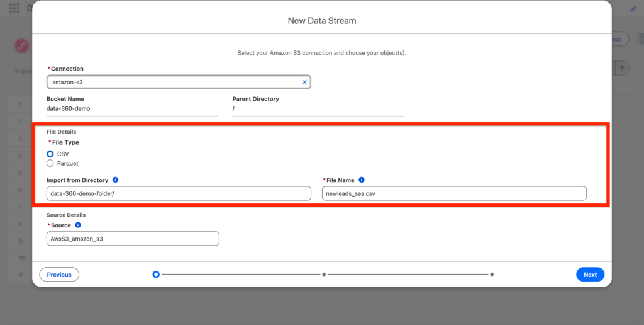Click the filter funnel icon behind dialog
This screenshot has height=325, width=644.
[x=621, y=68]
